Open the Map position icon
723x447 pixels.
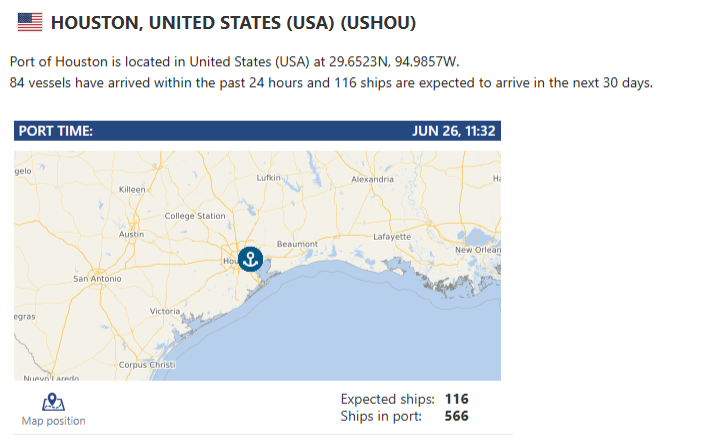[53, 402]
